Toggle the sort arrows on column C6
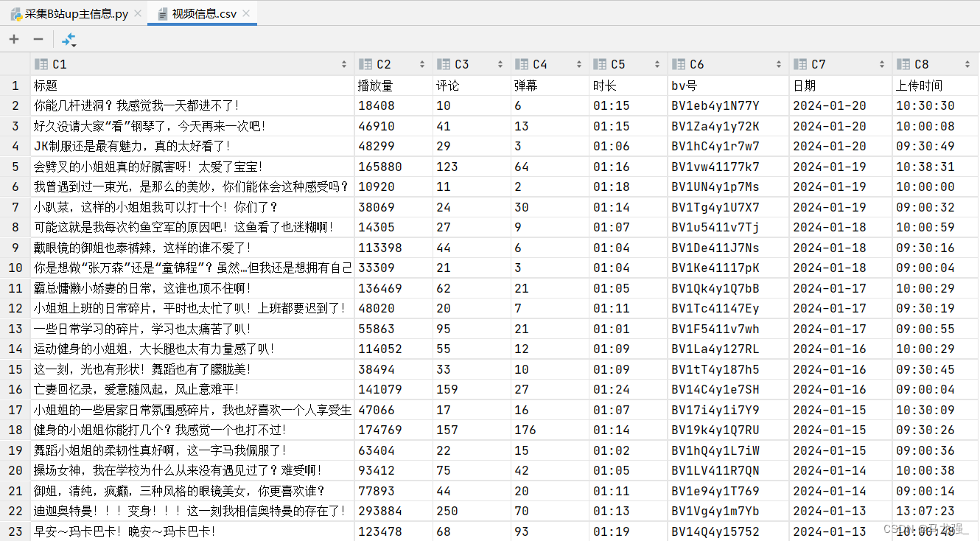 [x=778, y=65]
